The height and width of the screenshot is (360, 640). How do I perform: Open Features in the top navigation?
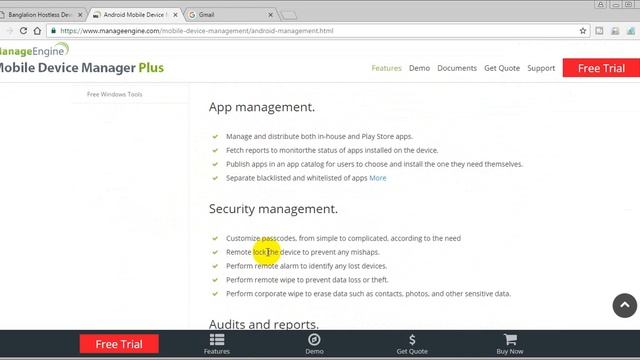pyautogui.click(x=387, y=68)
